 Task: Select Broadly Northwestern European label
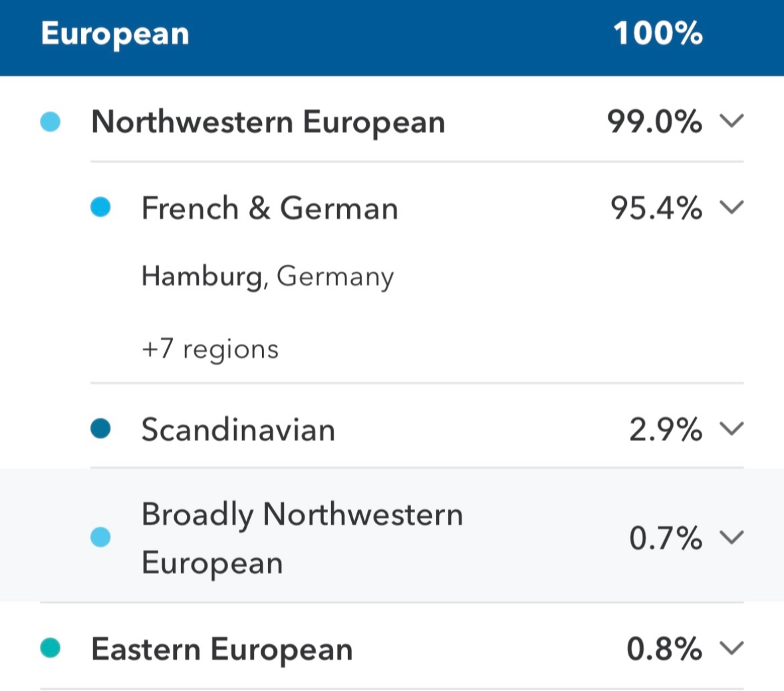(301, 538)
